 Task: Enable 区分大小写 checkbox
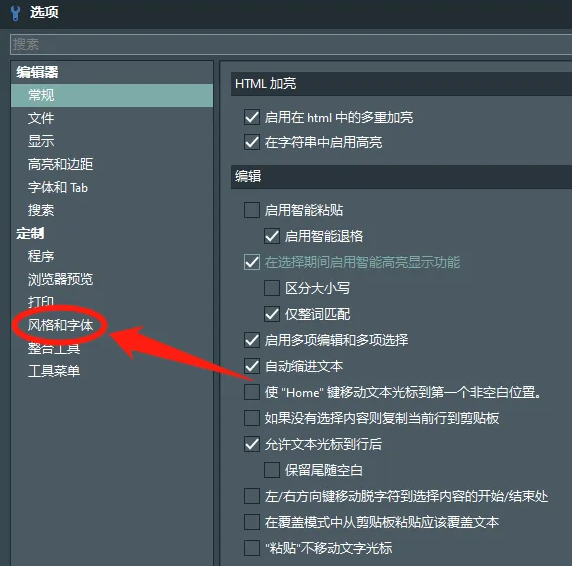(272, 288)
